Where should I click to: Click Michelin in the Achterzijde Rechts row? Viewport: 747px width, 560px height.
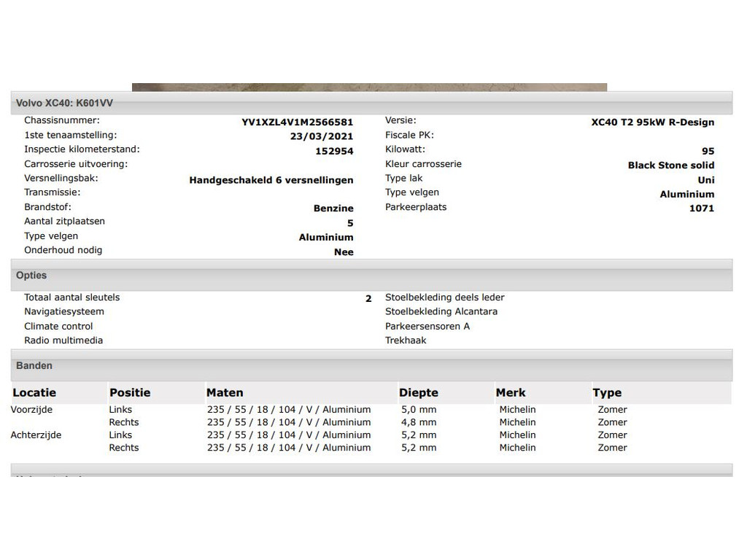(x=517, y=448)
